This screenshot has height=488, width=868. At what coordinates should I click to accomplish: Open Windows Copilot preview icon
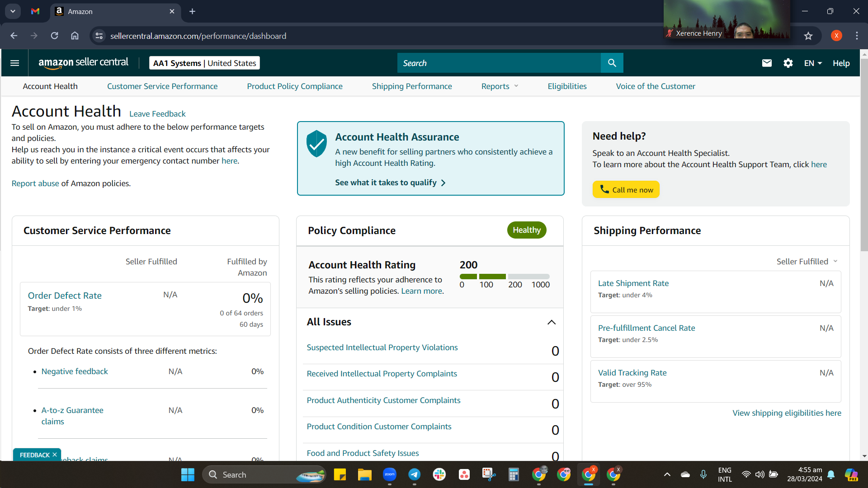pos(851,474)
